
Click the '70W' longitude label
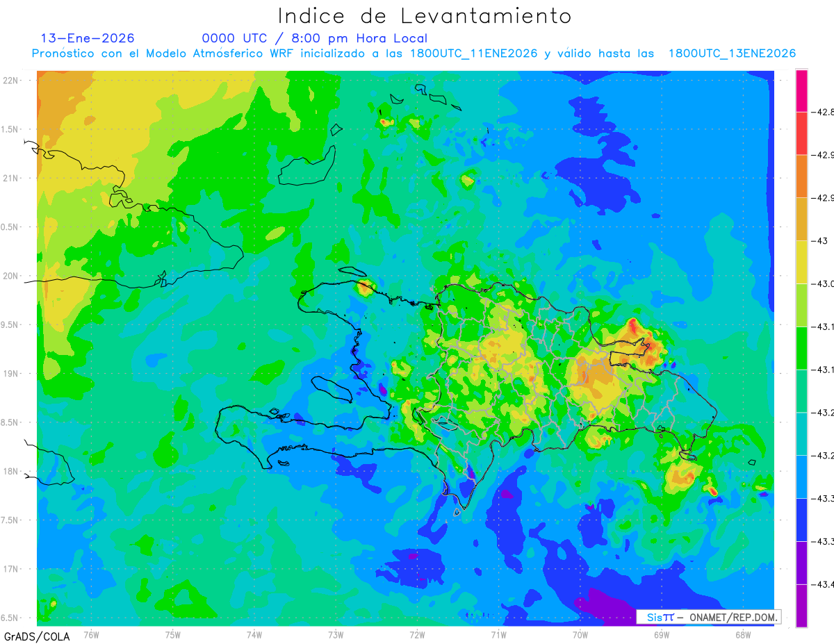click(580, 634)
